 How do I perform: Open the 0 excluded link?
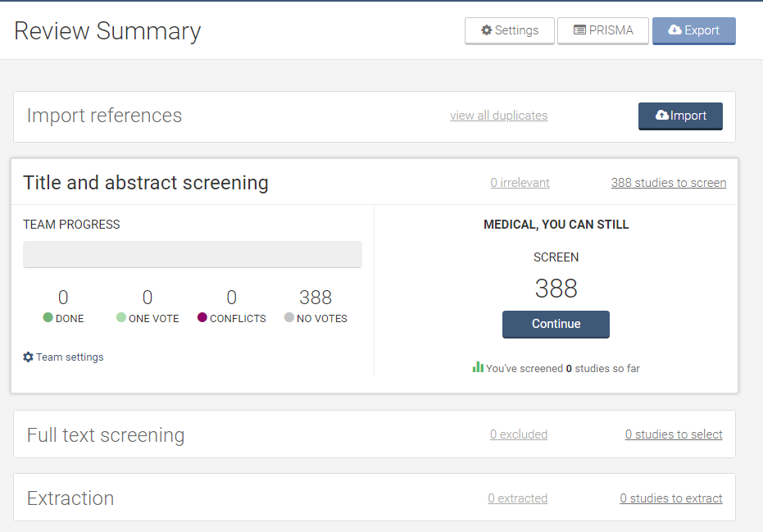(x=518, y=434)
